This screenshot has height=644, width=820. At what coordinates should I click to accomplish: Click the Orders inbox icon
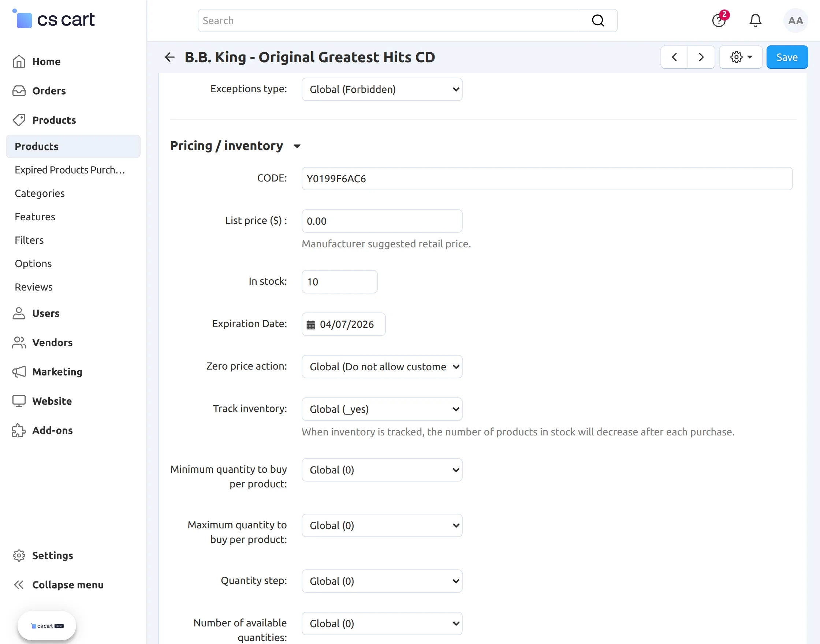pyautogui.click(x=19, y=91)
